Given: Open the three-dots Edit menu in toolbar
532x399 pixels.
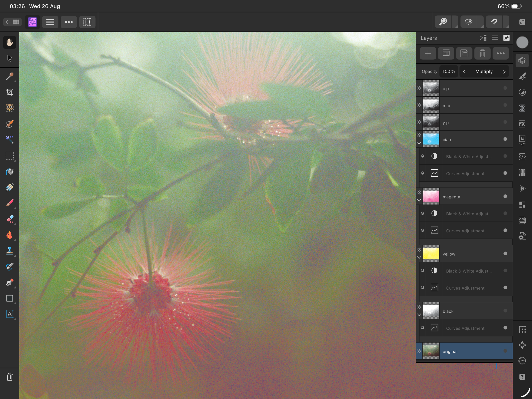Looking at the screenshot, I should click(x=69, y=22).
